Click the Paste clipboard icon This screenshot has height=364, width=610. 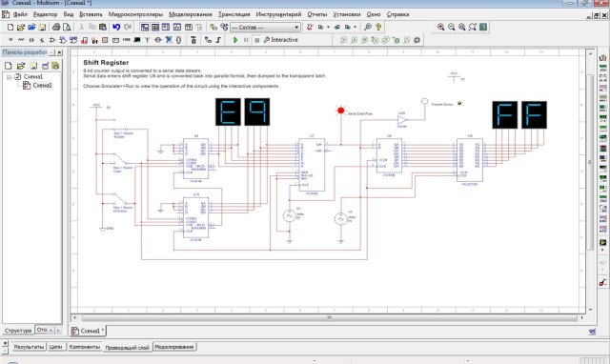[103, 27]
